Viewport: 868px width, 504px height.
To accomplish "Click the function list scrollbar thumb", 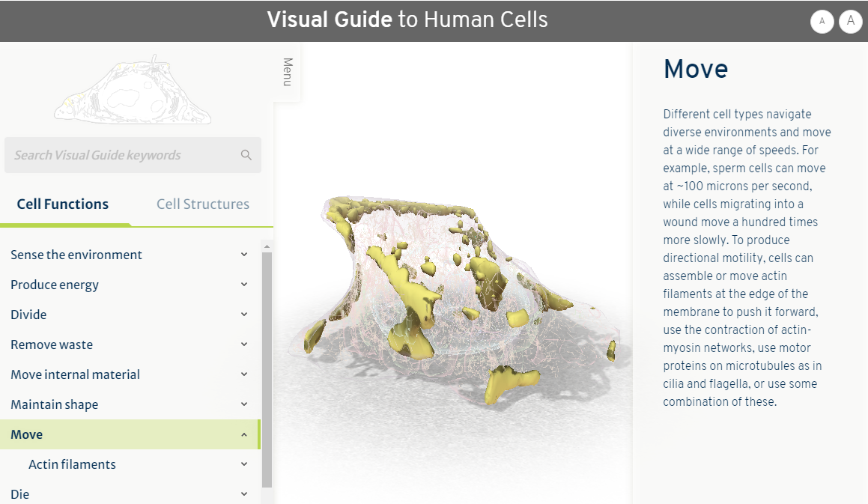I will pyautogui.click(x=267, y=367).
